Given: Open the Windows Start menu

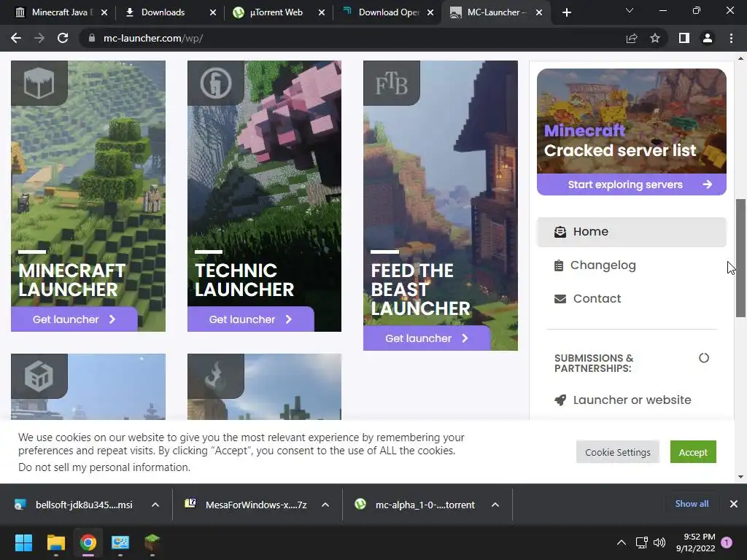Looking at the screenshot, I should point(23,542).
